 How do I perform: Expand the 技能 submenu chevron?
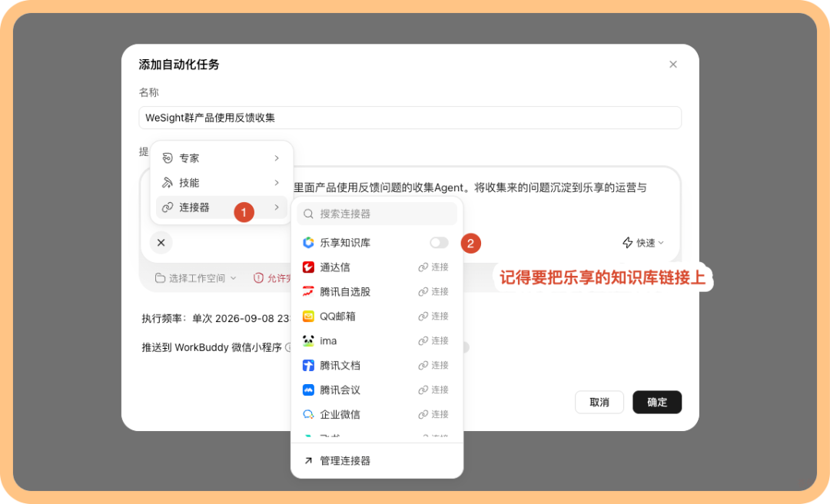(277, 183)
